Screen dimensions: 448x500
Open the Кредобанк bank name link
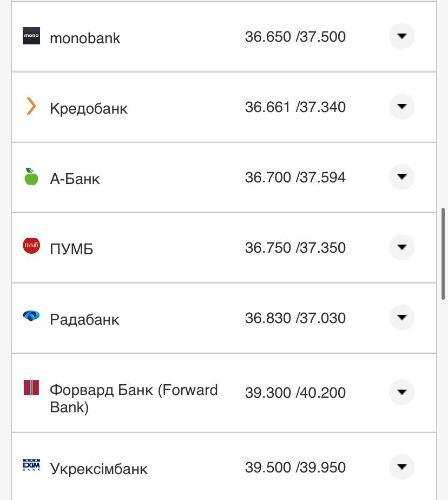pos(89,108)
